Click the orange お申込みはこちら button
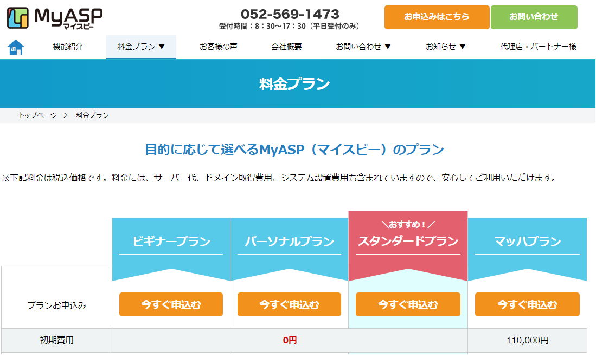Image resolution: width=596 pixels, height=364 pixels. [x=437, y=17]
